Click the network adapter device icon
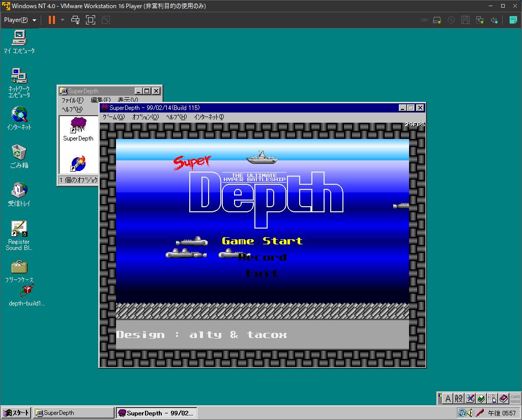Viewport: 522px width, 420px height. pyautogui.click(x=480, y=20)
